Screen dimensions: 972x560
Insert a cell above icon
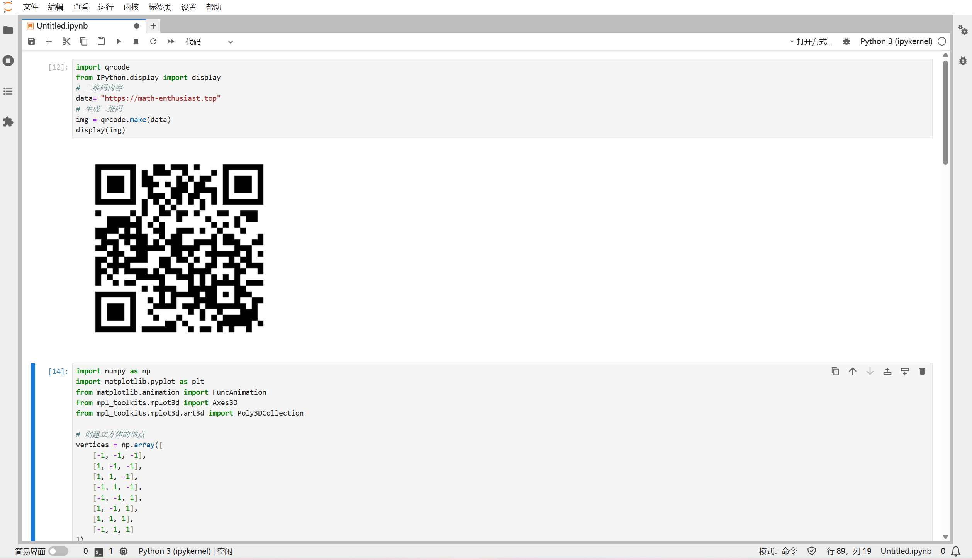887,371
